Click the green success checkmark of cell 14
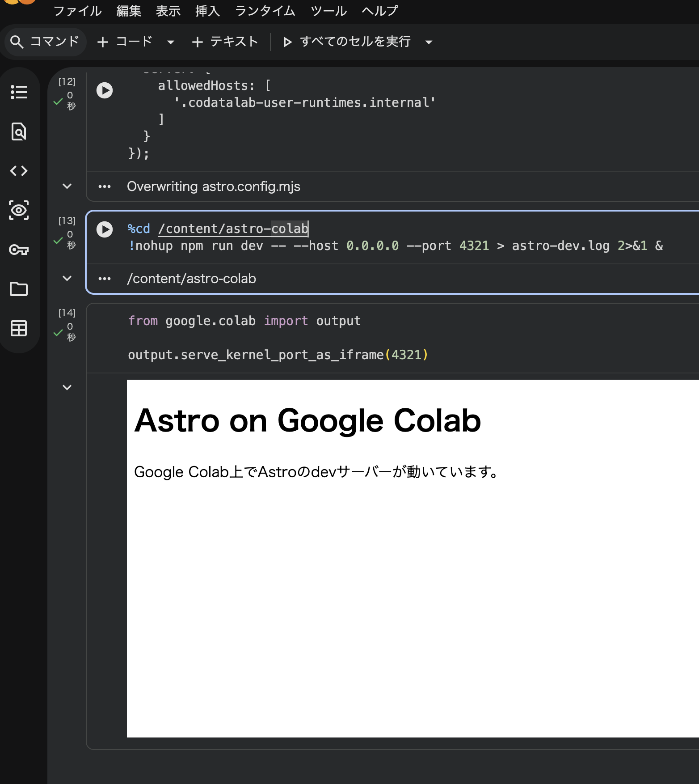Screen dimensions: 699x784 58,333
